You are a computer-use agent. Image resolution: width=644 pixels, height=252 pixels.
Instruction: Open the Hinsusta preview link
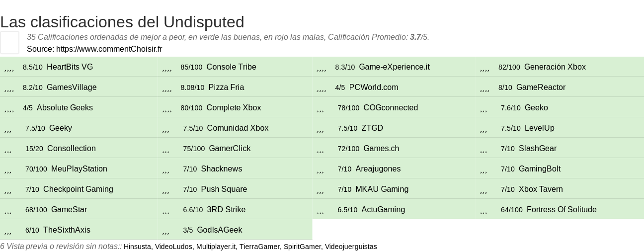click(137, 247)
